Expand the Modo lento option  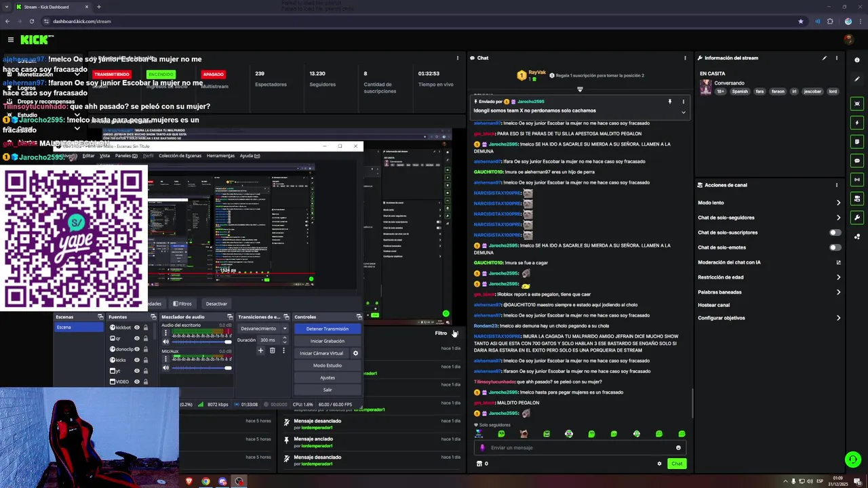(838, 203)
